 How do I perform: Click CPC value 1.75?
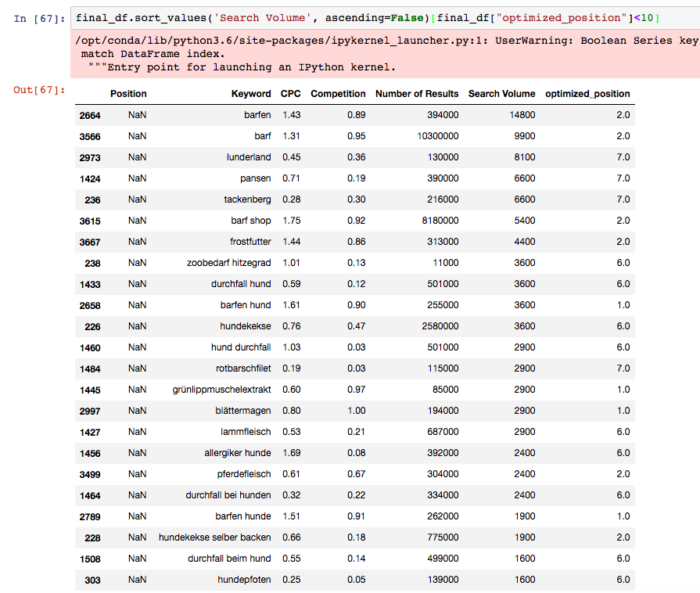[292, 221]
